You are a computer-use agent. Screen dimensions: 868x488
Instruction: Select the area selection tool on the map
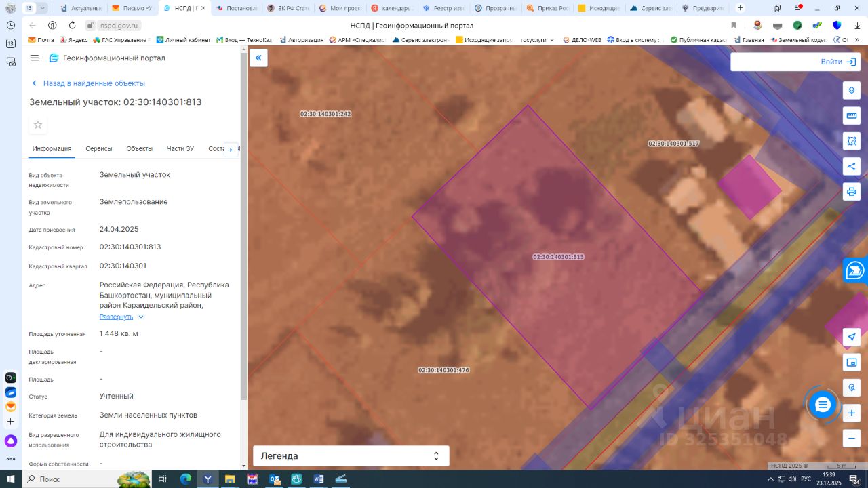[x=852, y=141]
